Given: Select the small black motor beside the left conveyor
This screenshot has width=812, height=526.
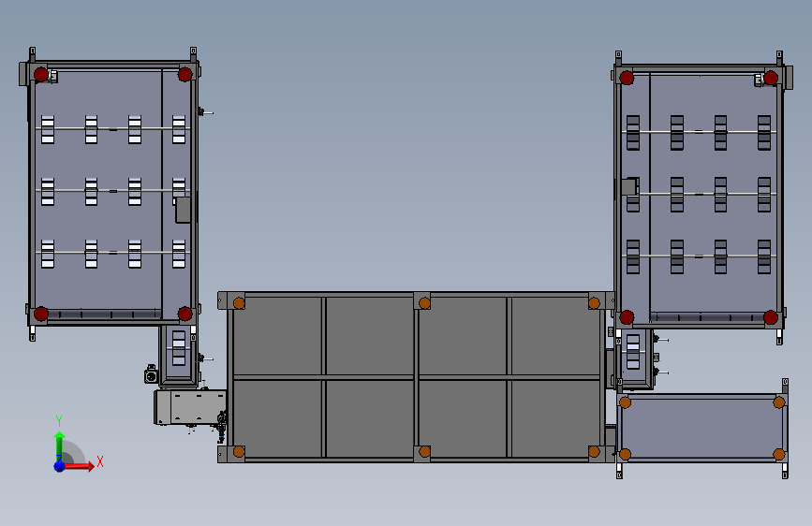Looking at the screenshot, I should click(x=151, y=374).
